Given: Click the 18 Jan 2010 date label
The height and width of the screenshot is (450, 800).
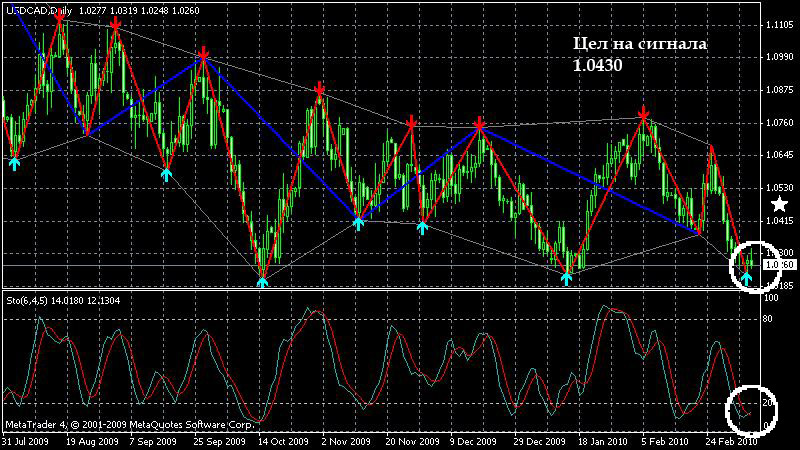Looking at the screenshot, I should point(603,441).
